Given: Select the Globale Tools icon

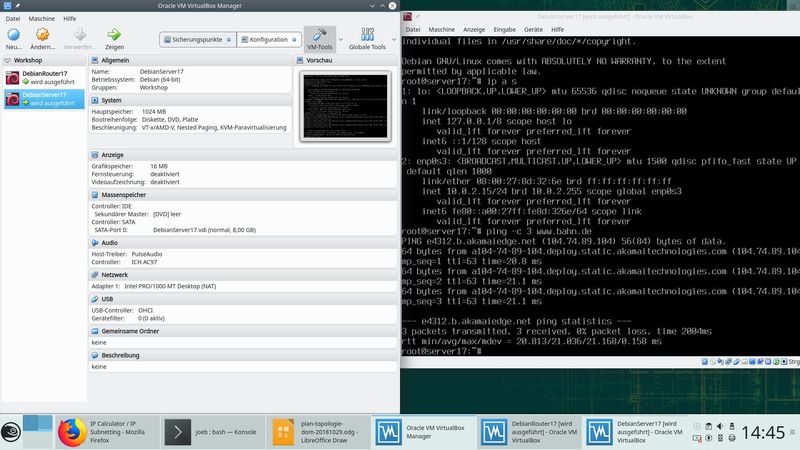Looking at the screenshot, I should click(367, 35).
